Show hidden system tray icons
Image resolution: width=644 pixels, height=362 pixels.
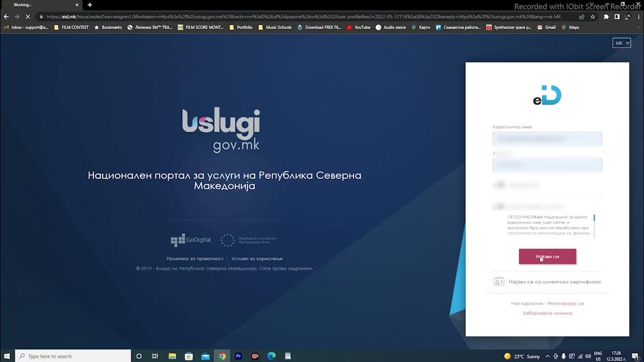coord(547,356)
